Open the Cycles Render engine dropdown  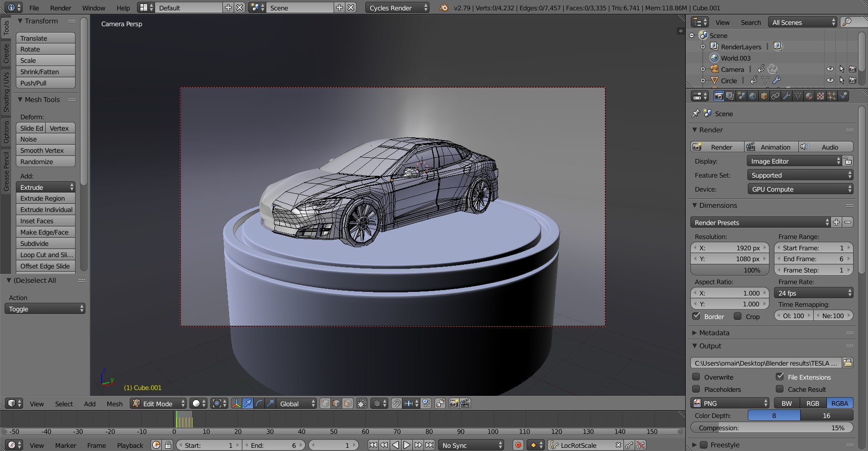point(397,8)
